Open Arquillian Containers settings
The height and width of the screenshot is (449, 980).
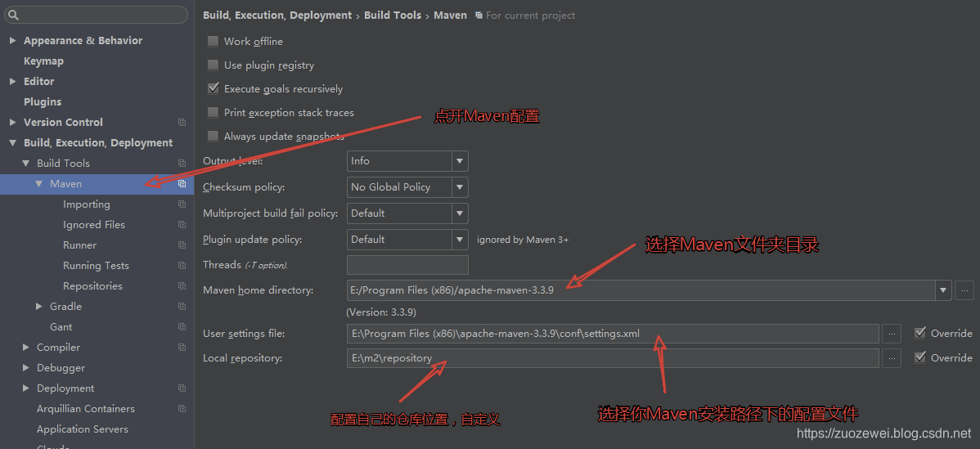pyautogui.click(x=86, y=409)
